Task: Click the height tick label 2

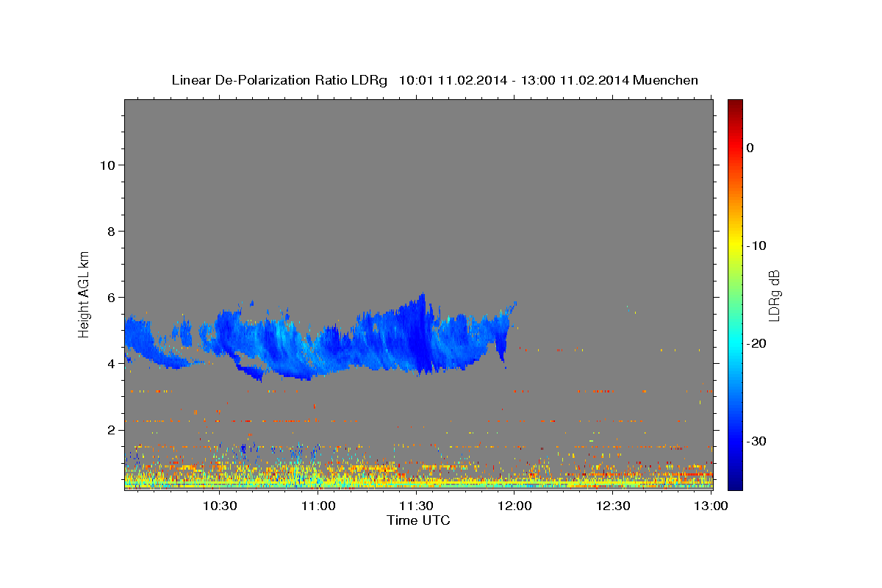Action: (111, 430)
